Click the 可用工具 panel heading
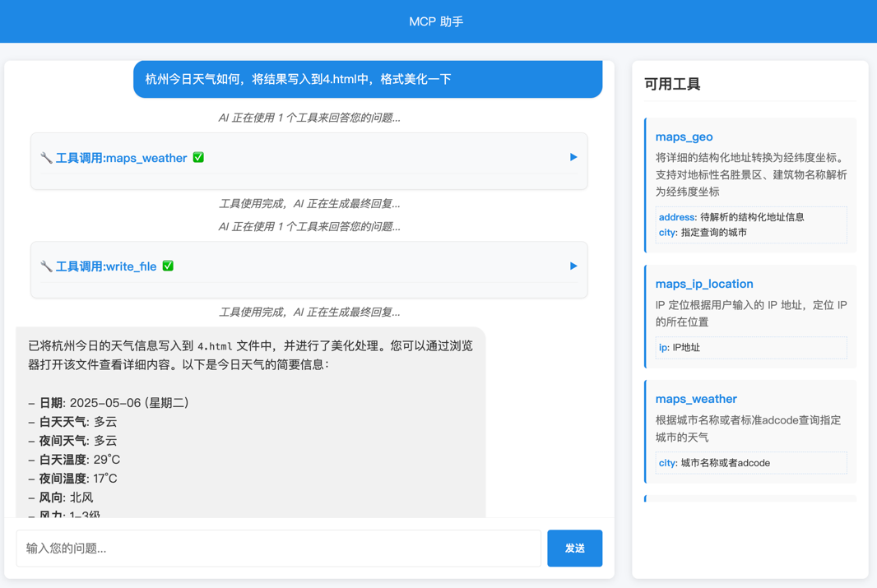The width and height of the screenshot is (877, 588). pos(672,85)
